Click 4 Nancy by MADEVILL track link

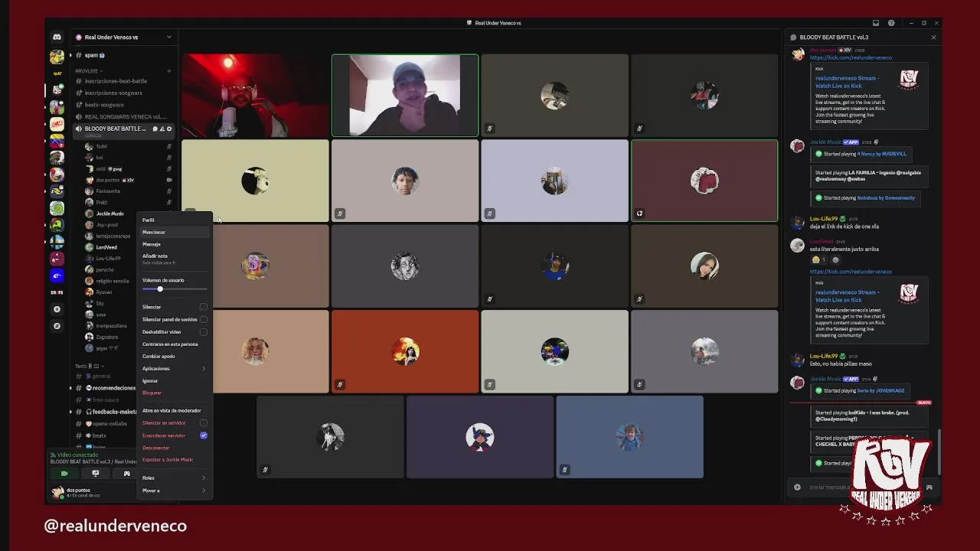[881, 154]
